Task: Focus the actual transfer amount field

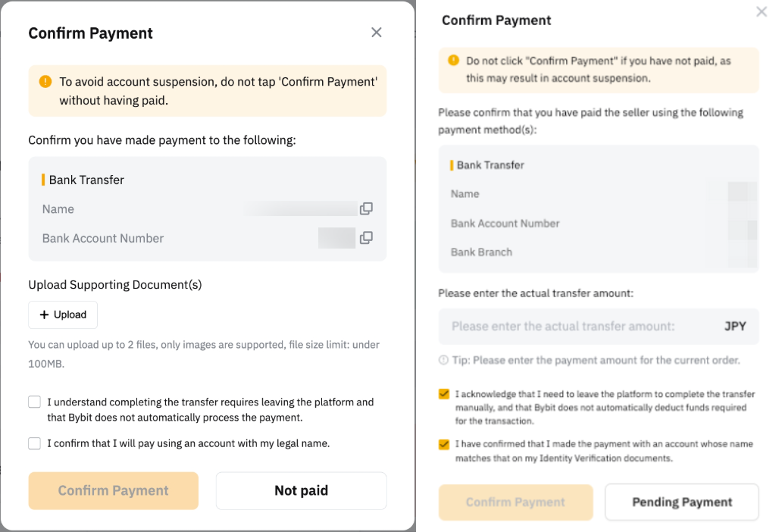Action: 576,327
